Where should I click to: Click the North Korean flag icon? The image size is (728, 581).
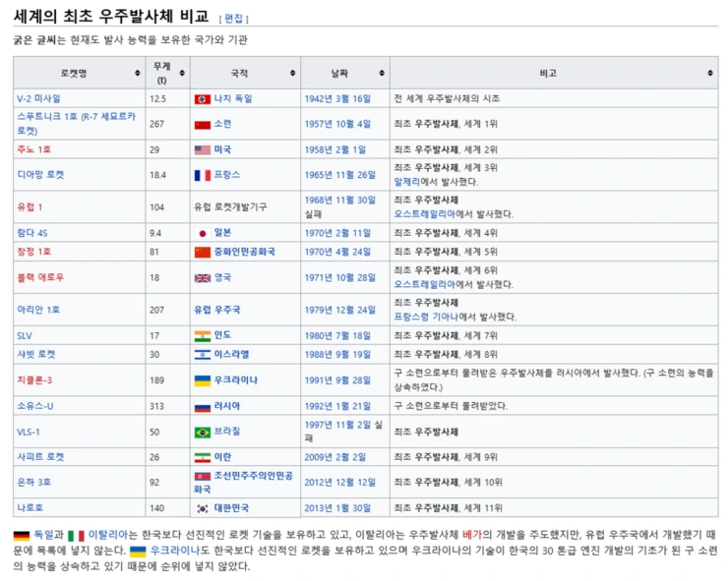point(203,476)
